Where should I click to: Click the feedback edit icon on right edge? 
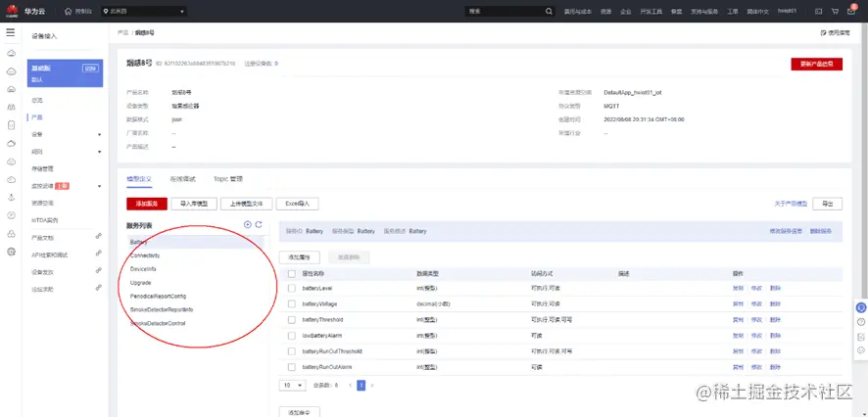[x=861, y=337]
